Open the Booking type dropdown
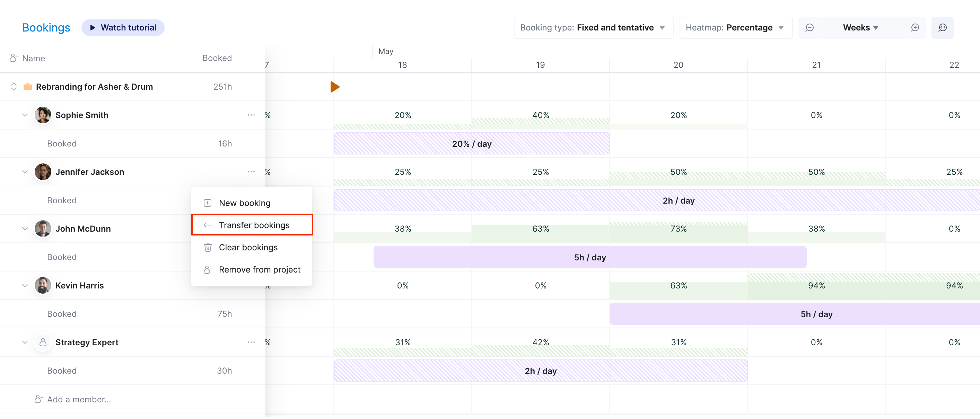980x419 pixels. (594, 28)
